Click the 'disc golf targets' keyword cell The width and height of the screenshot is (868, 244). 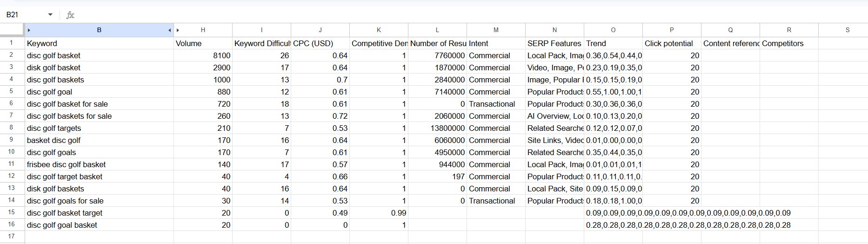(99, 128)
